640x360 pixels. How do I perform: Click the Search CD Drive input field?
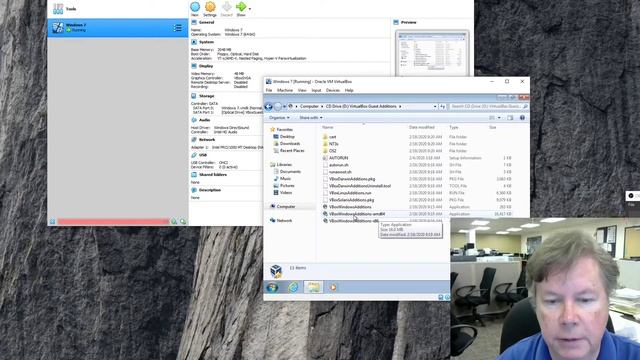pyautogui.click(x=488, y=107)
